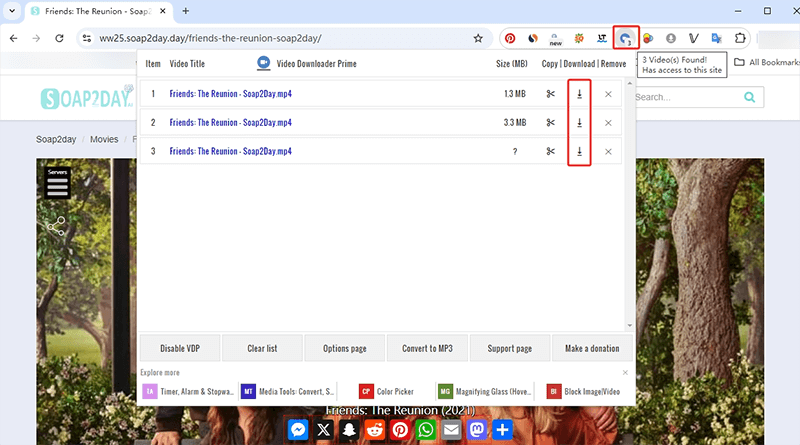Share on Snapchat icon
Viewport: 800px width, 445px height.
click(349, 430)
